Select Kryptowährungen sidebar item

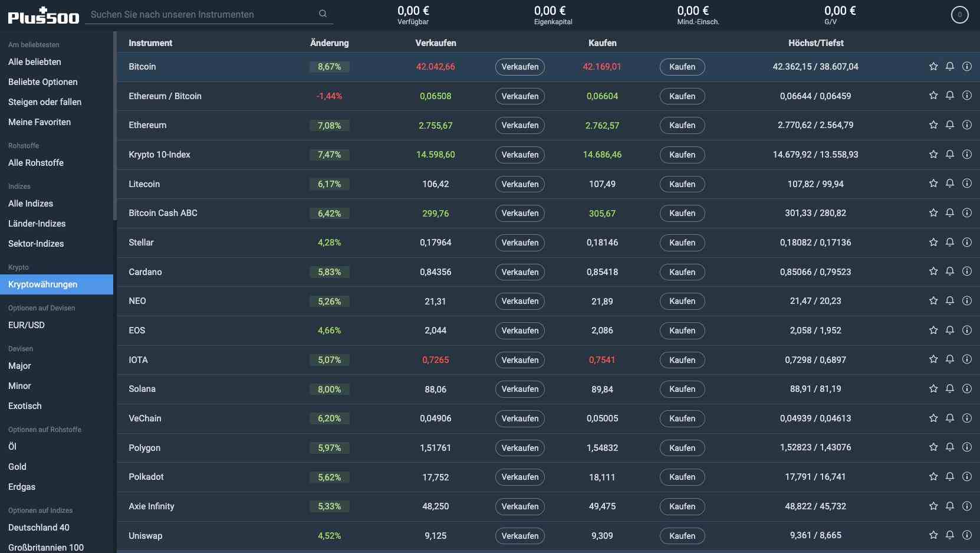click(57, 284)
